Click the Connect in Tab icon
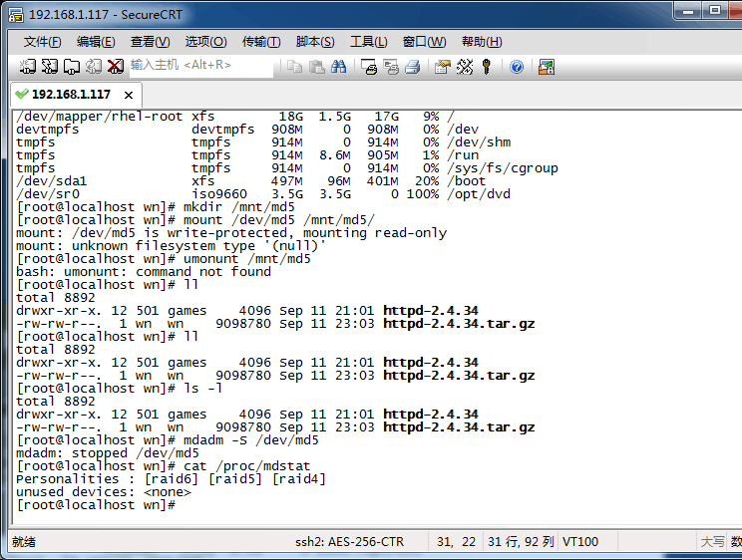The image size is (742, 560). pyautogui.click(x=72, y=67)
